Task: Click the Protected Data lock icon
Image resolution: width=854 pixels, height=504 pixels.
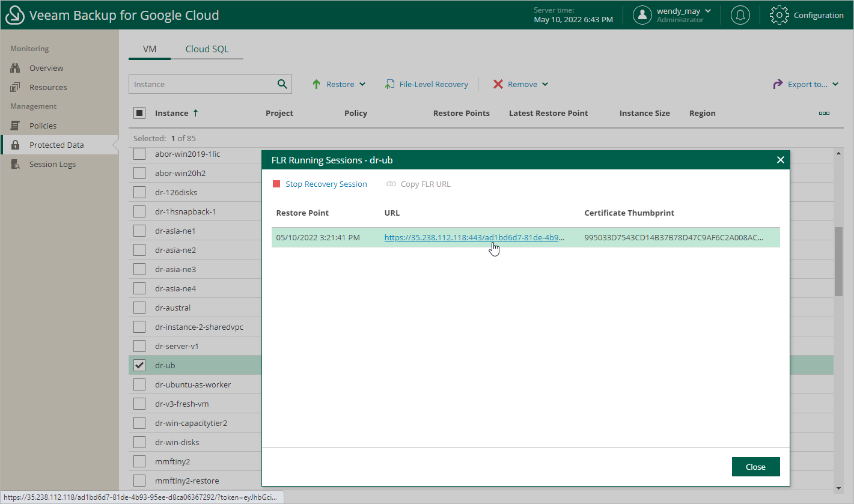Action: coord(16,145)
